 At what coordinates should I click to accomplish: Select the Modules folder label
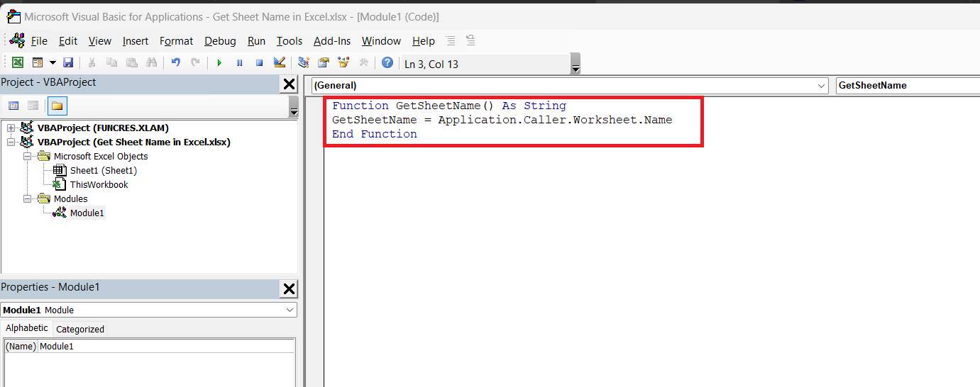(71, 198)
